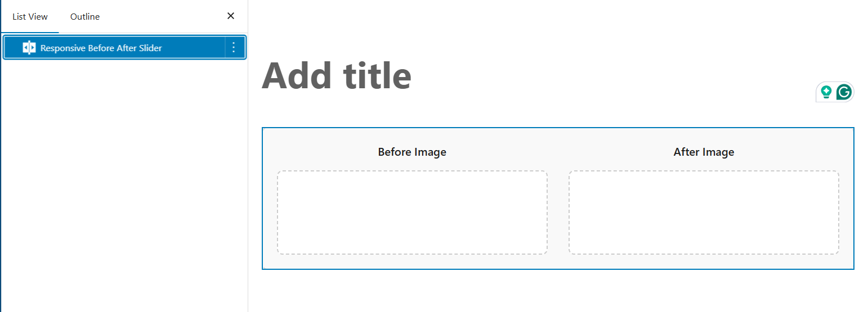Screen dimensions: 868x312
Task: Close the List View panel
Action: pos(230,16)
